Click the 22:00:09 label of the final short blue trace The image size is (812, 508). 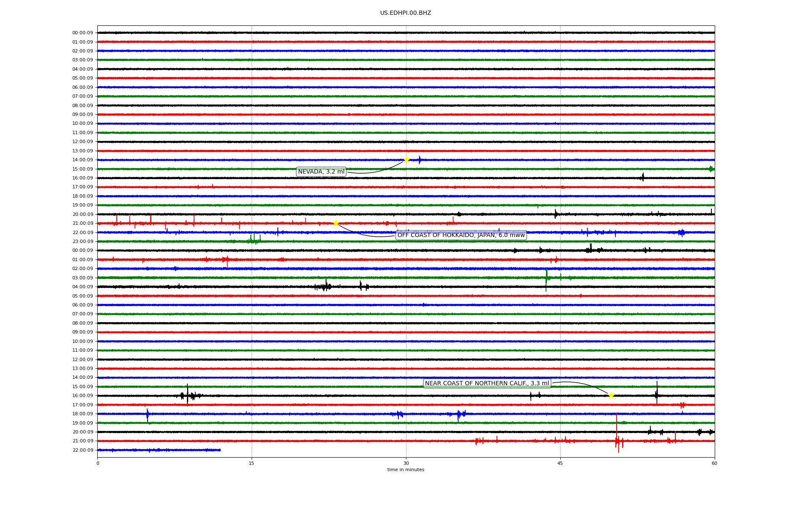[83, 450]
